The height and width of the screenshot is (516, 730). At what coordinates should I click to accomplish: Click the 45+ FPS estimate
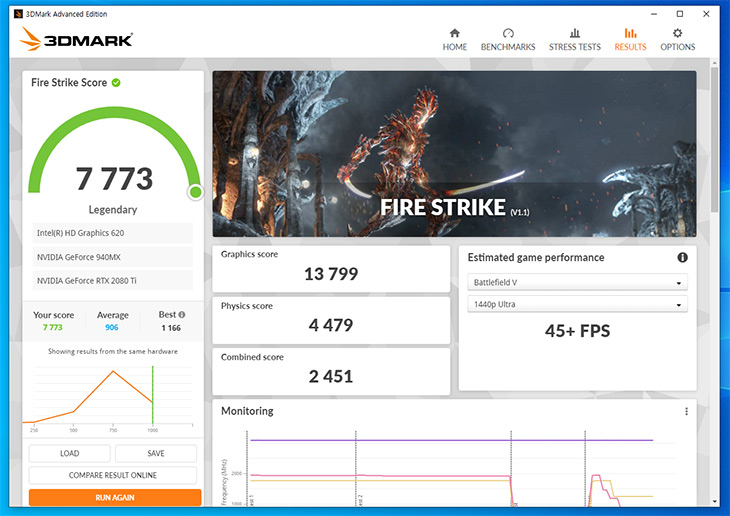click(577, 331)
